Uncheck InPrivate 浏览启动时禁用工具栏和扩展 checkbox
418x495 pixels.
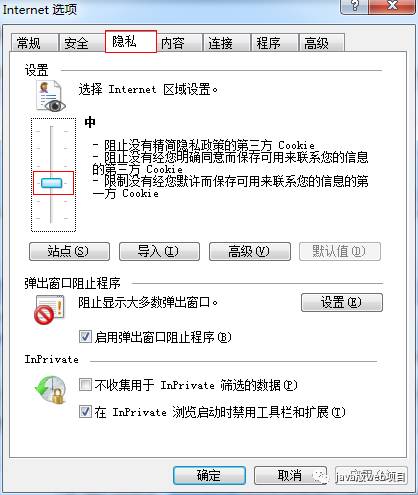(85, 412)
